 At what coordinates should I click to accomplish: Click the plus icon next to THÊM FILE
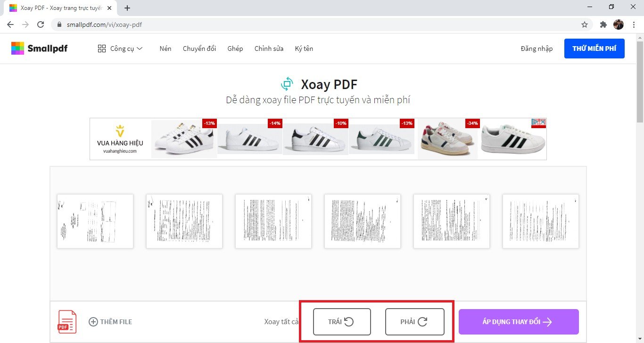(93, 321)
